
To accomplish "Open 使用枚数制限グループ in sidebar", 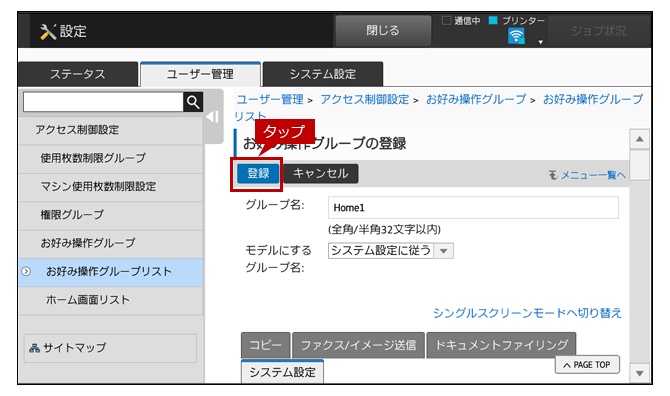I will coord(111,158).
